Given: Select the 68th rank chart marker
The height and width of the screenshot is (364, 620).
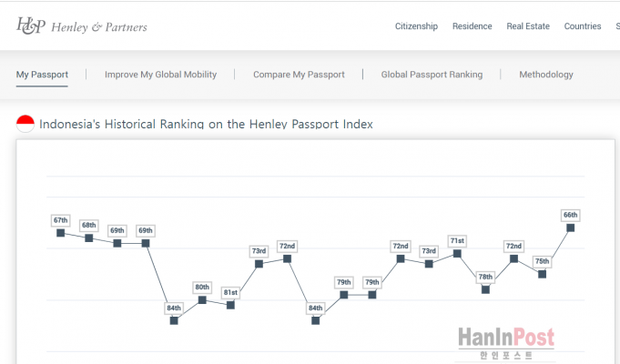Looking at the screenshot, I should [89, 238].
